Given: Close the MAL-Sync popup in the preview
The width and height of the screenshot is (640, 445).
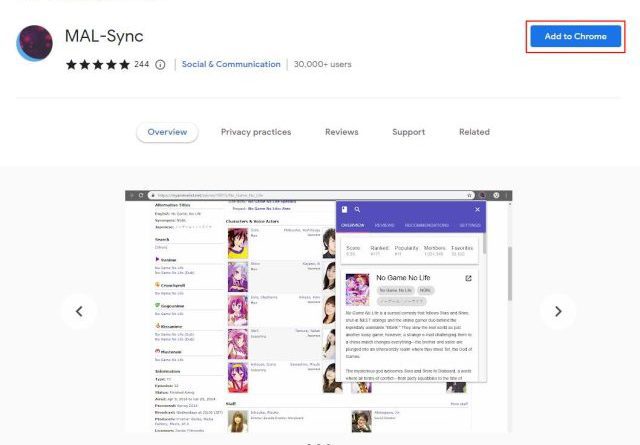Looking at the screenshot, I should [478, 209].
